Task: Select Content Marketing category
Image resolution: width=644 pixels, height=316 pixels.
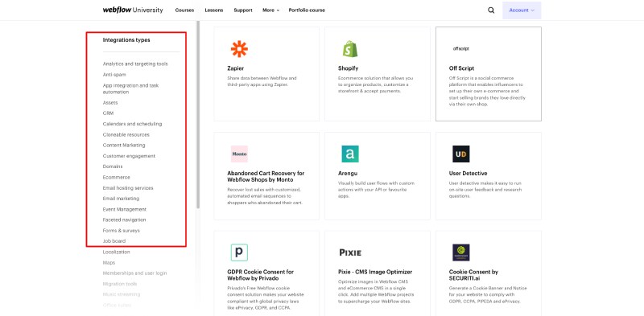Action: tap(124, 146)
